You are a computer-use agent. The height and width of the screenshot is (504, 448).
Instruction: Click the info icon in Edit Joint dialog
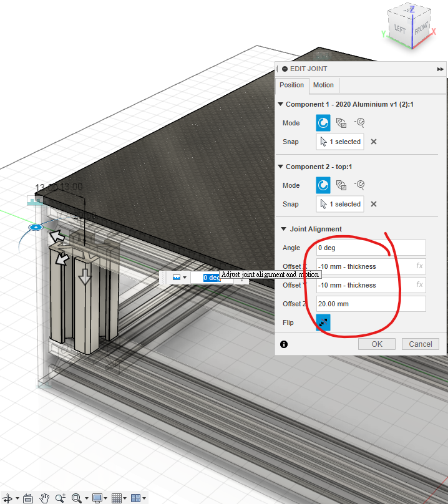pos(284,344)
